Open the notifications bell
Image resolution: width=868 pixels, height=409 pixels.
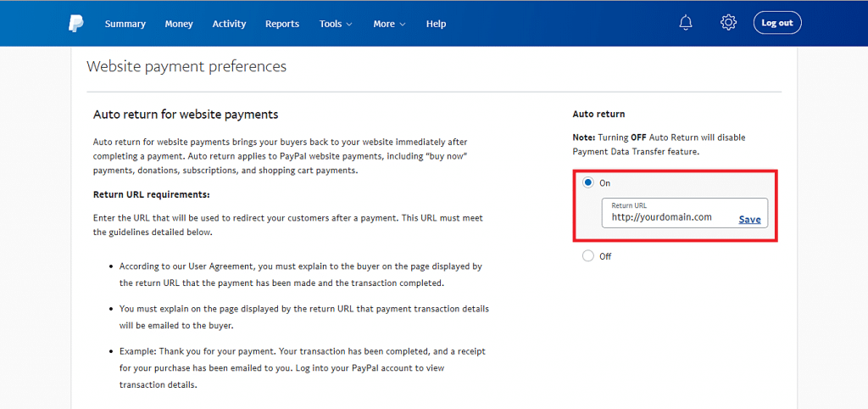686,23
